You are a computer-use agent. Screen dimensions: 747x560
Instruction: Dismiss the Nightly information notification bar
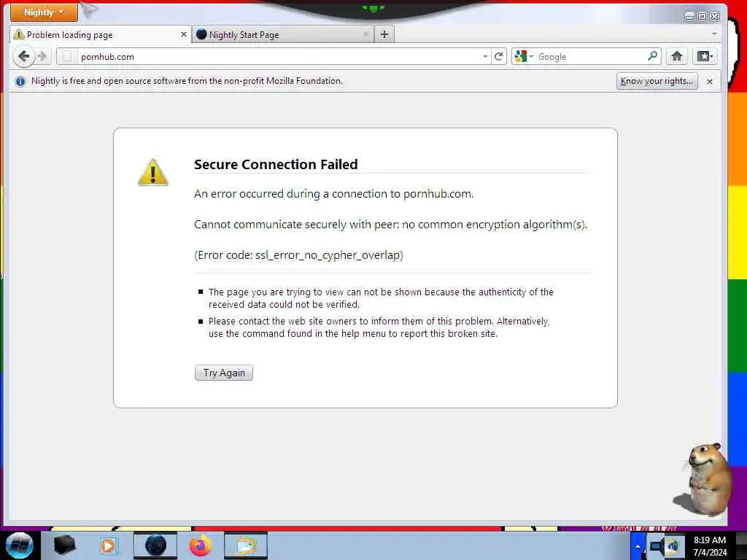[709, 82]
